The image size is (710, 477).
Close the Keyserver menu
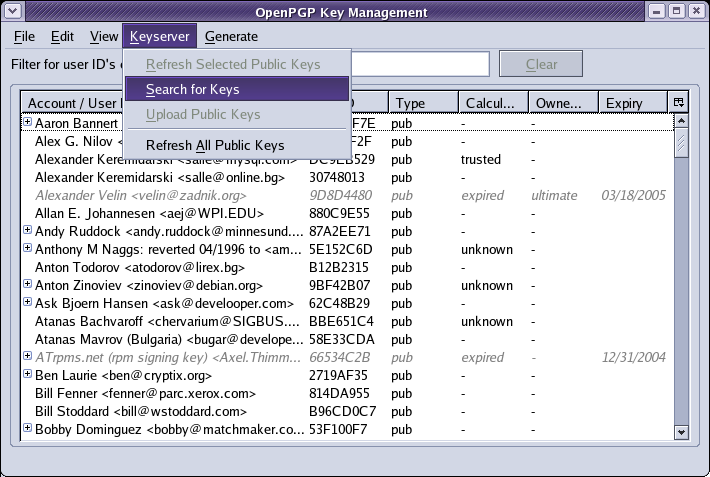coord(159,36)
